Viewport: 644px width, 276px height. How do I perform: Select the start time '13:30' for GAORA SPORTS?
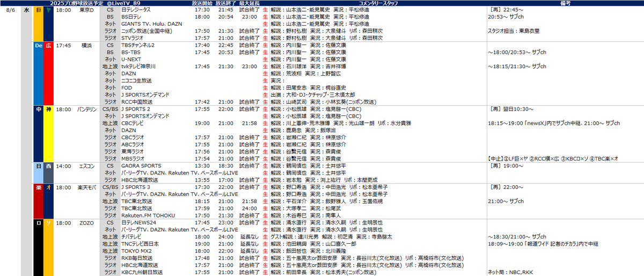(x=202, y=166)
